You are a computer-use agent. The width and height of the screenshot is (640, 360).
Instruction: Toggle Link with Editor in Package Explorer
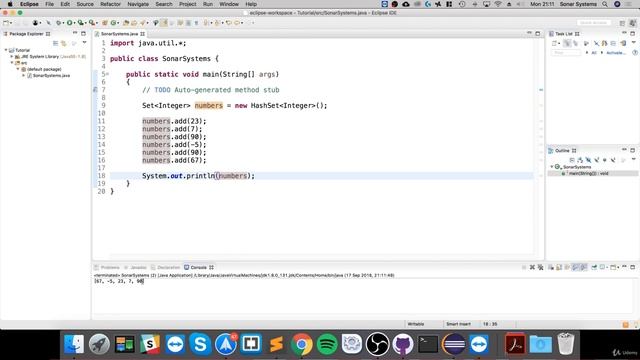pos(63,43)
